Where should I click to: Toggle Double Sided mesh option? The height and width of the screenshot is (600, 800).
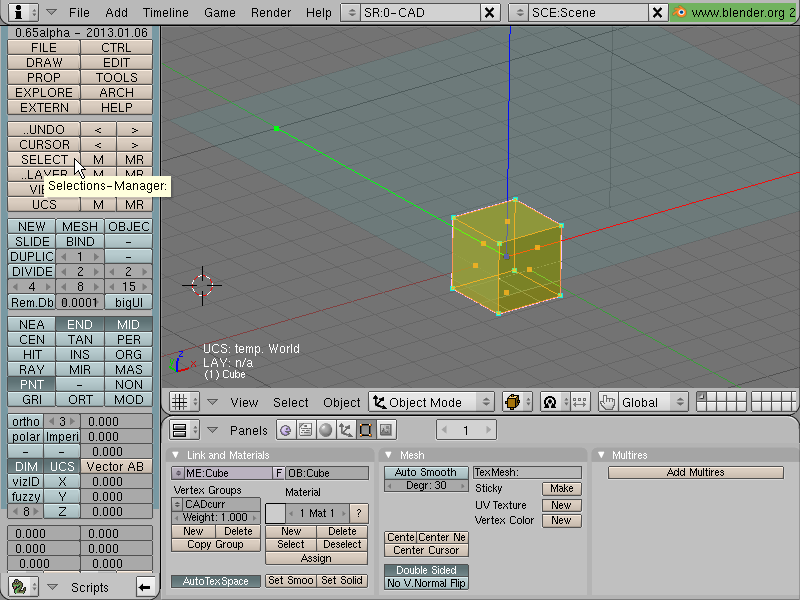(426, 570)
